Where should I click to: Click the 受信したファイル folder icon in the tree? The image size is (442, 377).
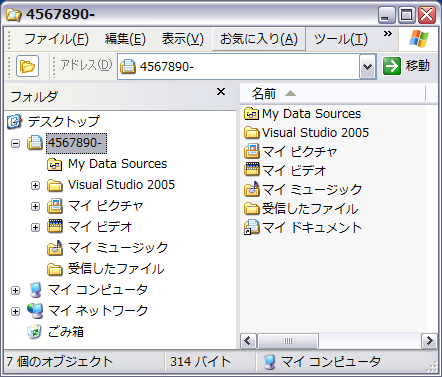tap(55, 269)
